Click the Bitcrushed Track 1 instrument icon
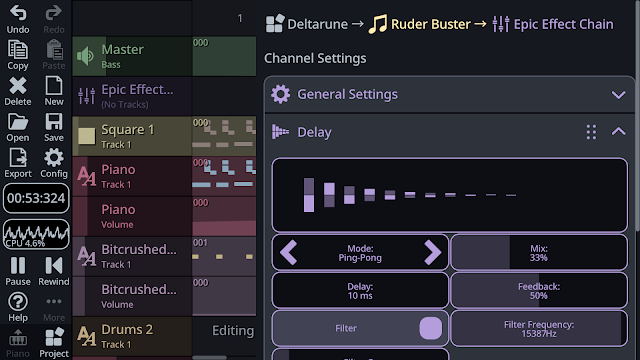 (87, 256)
